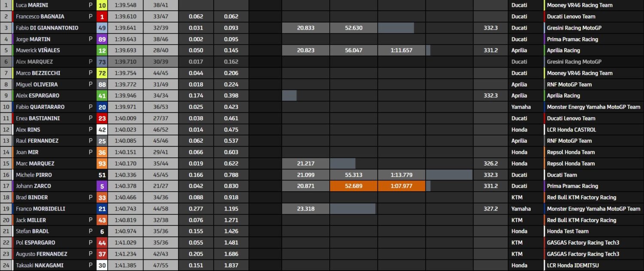Click Marc MARQUEZ's number 93 badge
Viewport: 644px width, 271px height.
pos(102,163)
